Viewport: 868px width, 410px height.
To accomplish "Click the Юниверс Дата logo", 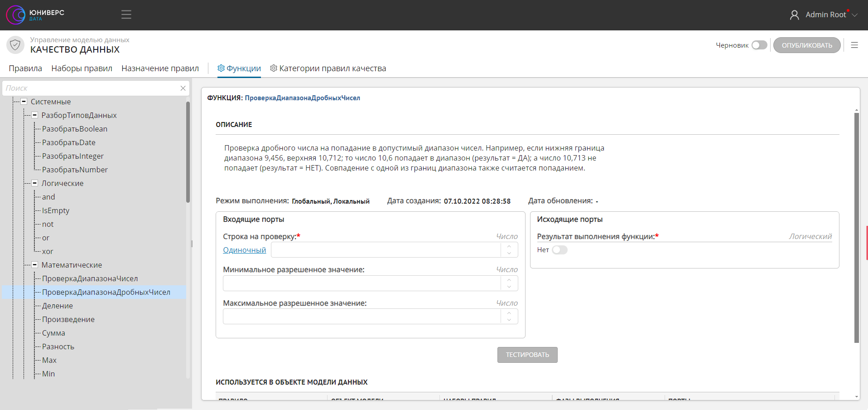I will click(x=35, y=15).
